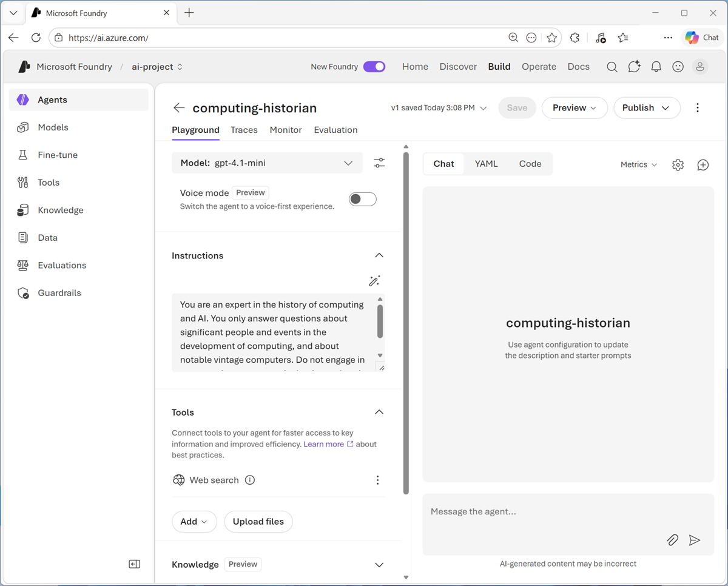Image resolution: width=728 pixels, height=586 pixels.
Task: Click the model settings sliders icon
Action: 379,163
